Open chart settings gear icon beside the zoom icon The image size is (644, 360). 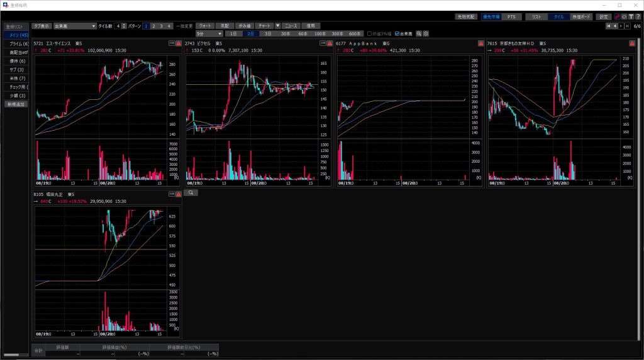426,33
